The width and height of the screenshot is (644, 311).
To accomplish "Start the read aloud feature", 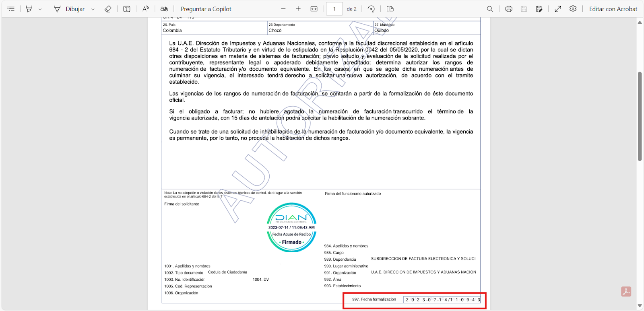I will coord(146,9).
